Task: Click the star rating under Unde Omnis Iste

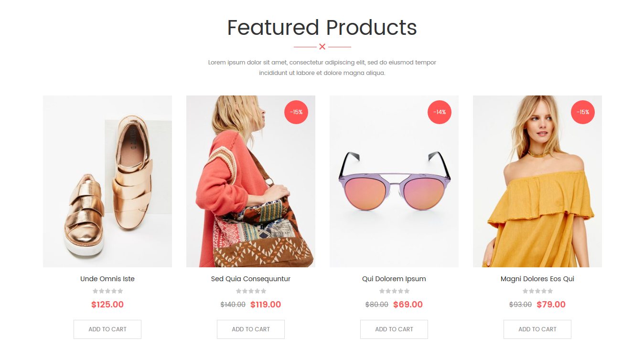Action: click(x=107, y=291)
